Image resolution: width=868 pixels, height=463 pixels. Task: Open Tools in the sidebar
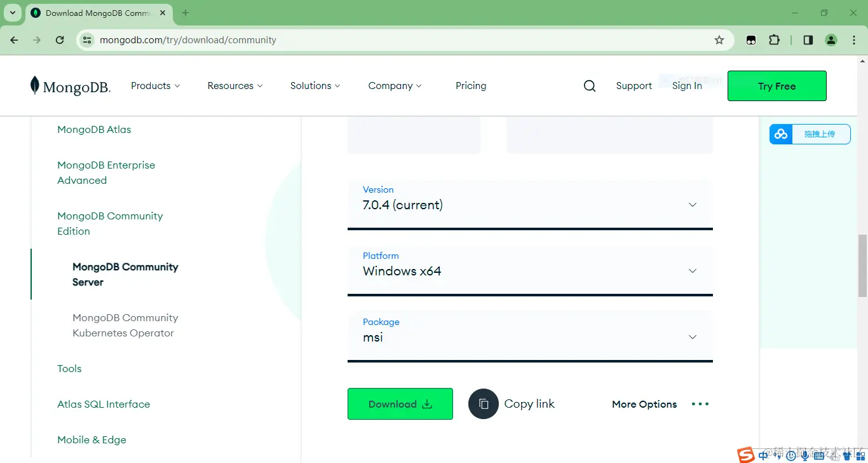tap(69, 368)
